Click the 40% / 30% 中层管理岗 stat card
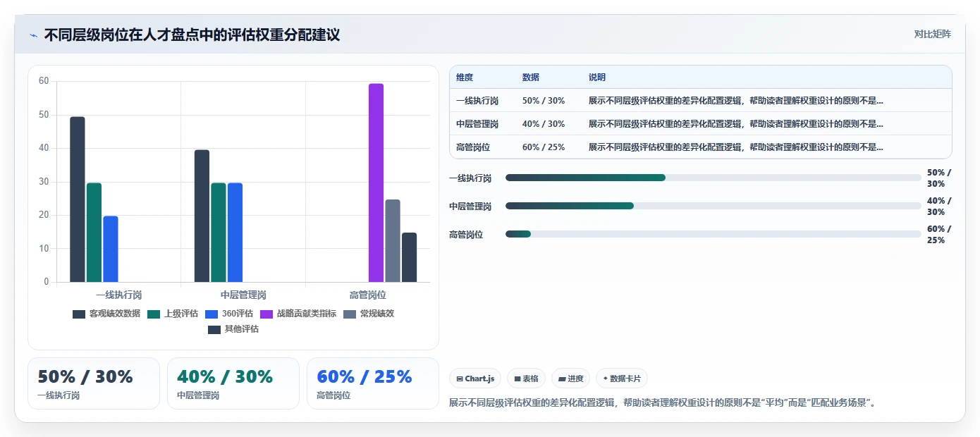The width and height of the screenshot is (980, 437). point(233,383)
